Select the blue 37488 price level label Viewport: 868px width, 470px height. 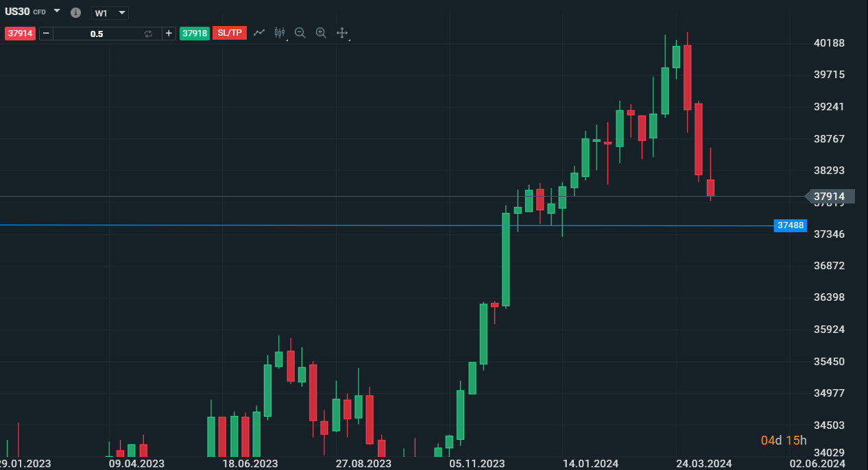click(x=791, y=225)
